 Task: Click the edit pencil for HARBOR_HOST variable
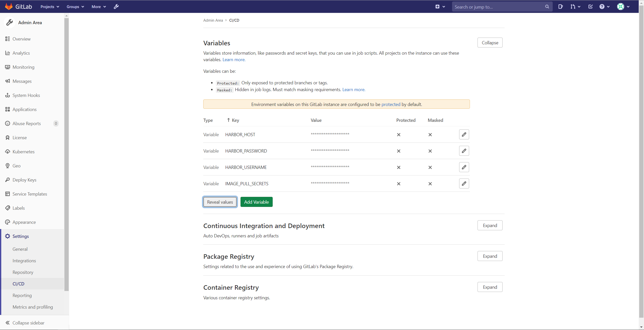point(464,134)
